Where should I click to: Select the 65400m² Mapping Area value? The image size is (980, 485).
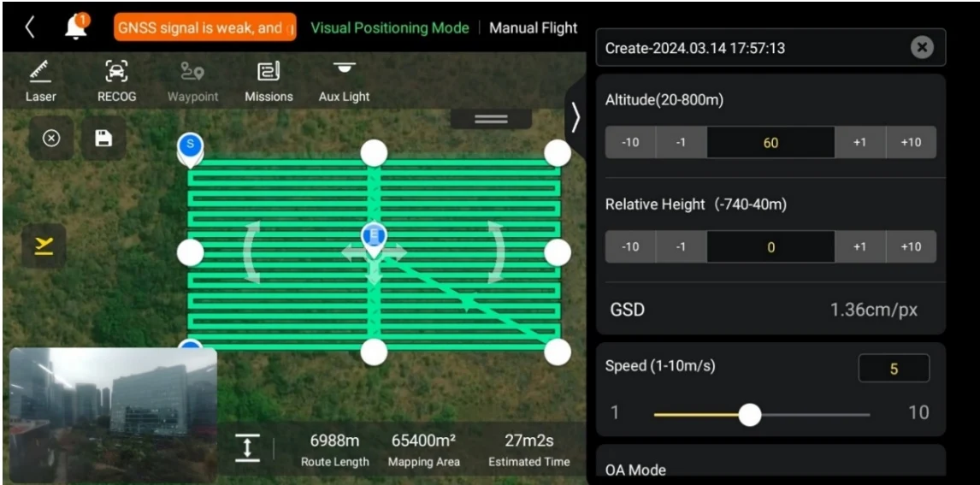pos(424,441)
